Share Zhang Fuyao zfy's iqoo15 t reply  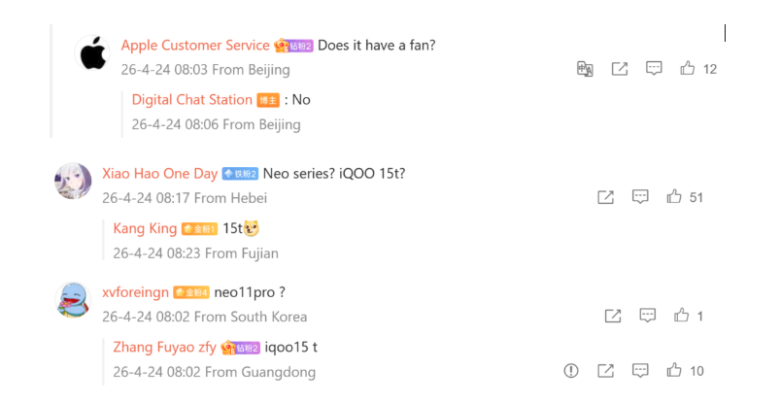(x=605, y=371)
